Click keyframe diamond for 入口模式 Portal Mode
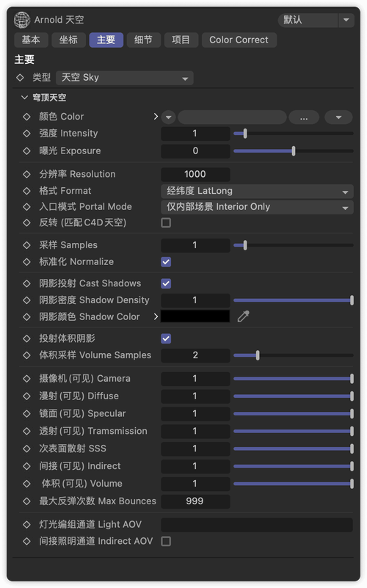Image resolution: width=367 pixels, height=588 pixels. tap(26, 207)
